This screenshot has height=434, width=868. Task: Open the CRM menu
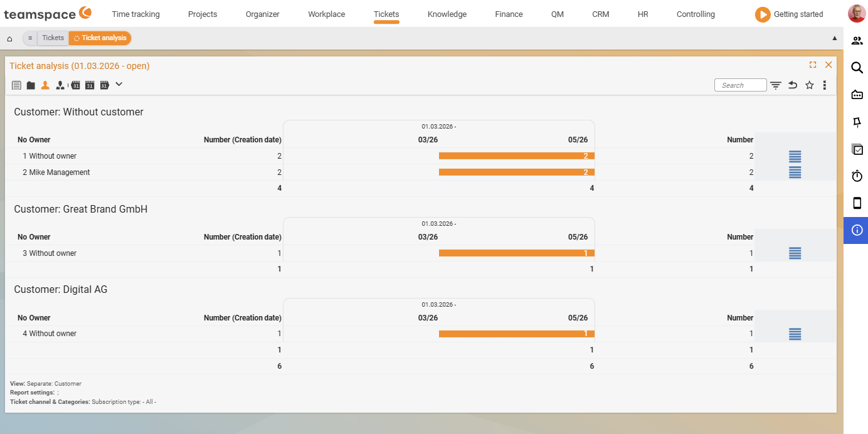(601, 14)
